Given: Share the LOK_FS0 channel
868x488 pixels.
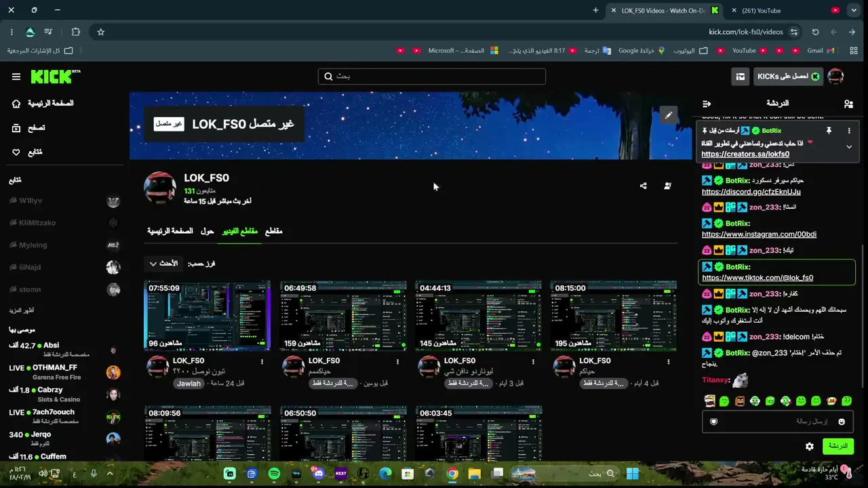Looking at the screenshot, I should click(643, 186).
